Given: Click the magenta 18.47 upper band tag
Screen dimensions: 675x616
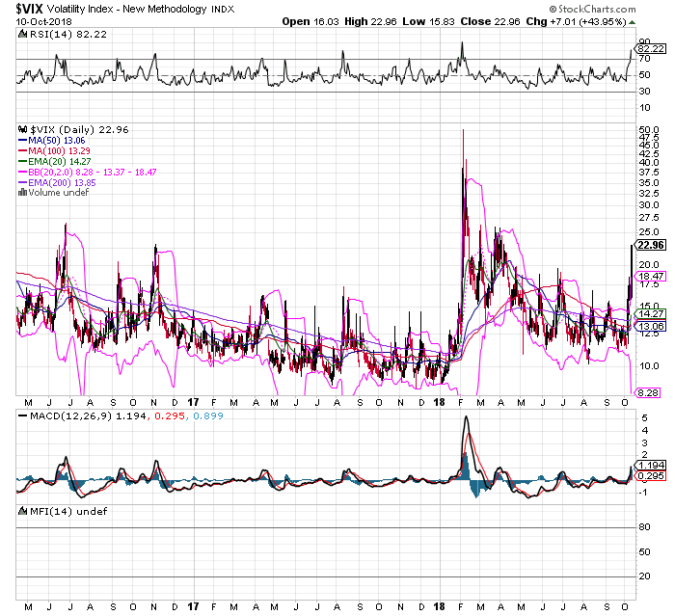Looking at the screenshot, I should click(651, 276).
